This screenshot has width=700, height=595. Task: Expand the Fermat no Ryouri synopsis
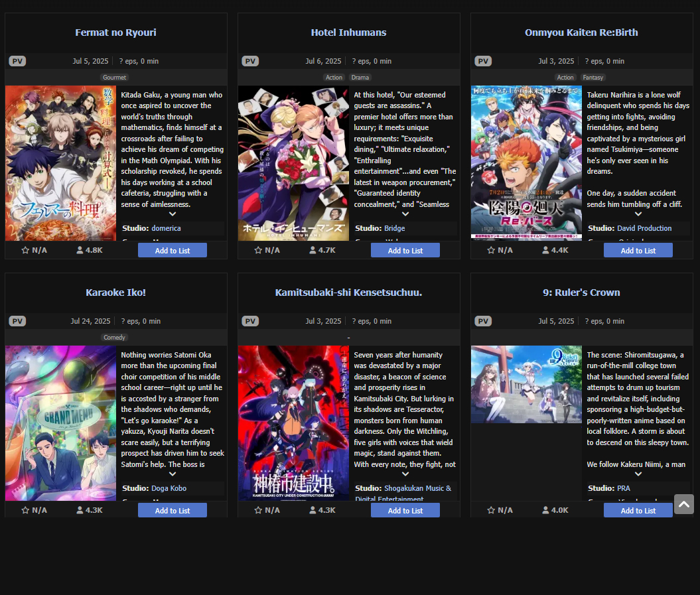[x=173, y=214]
